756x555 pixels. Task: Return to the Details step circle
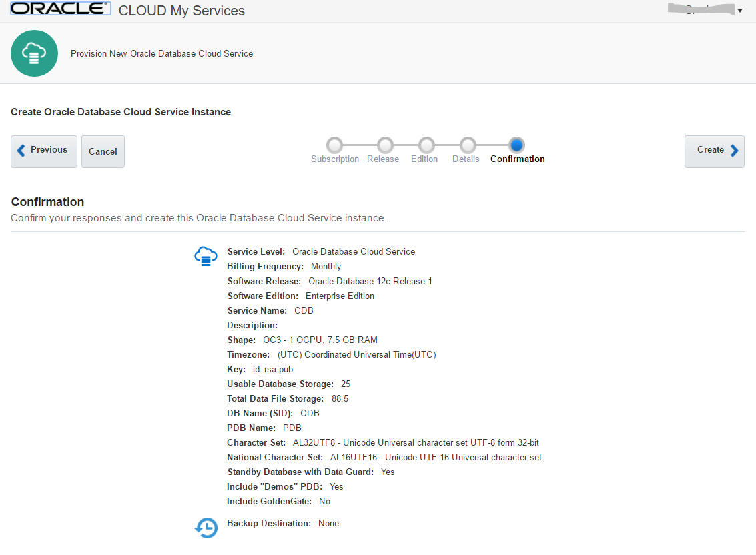pos(468,145)
